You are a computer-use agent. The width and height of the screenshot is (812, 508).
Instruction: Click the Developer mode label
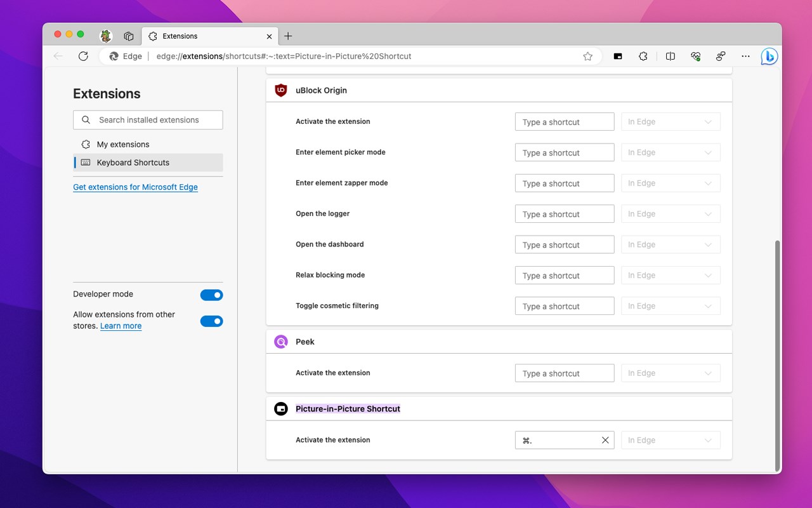103,294
